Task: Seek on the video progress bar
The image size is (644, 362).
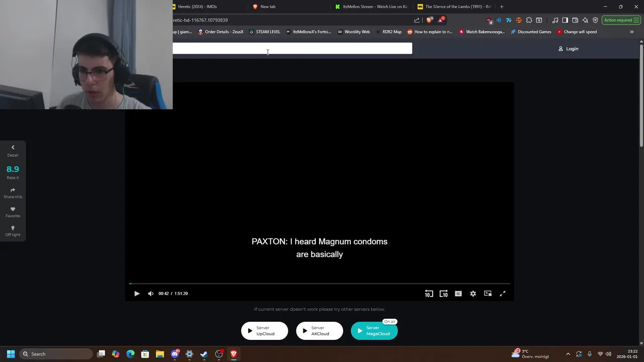Action: pyautogui.click(x=319, y=284)
